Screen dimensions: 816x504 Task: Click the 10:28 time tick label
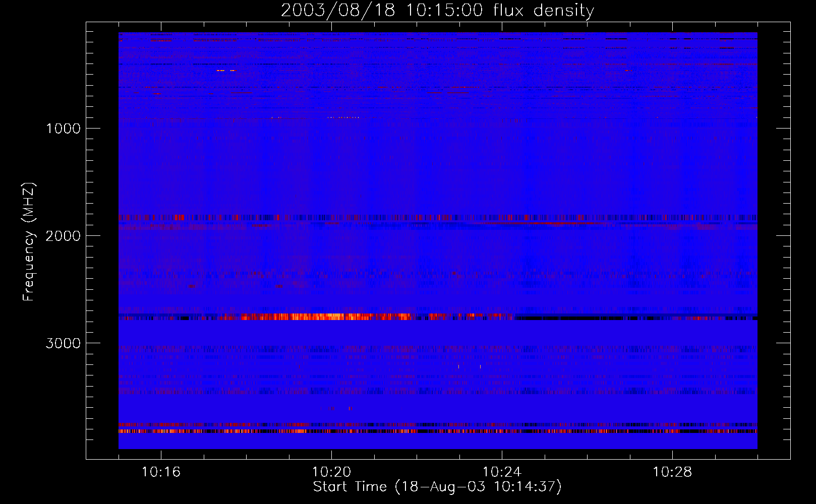(x=672, y=472)
